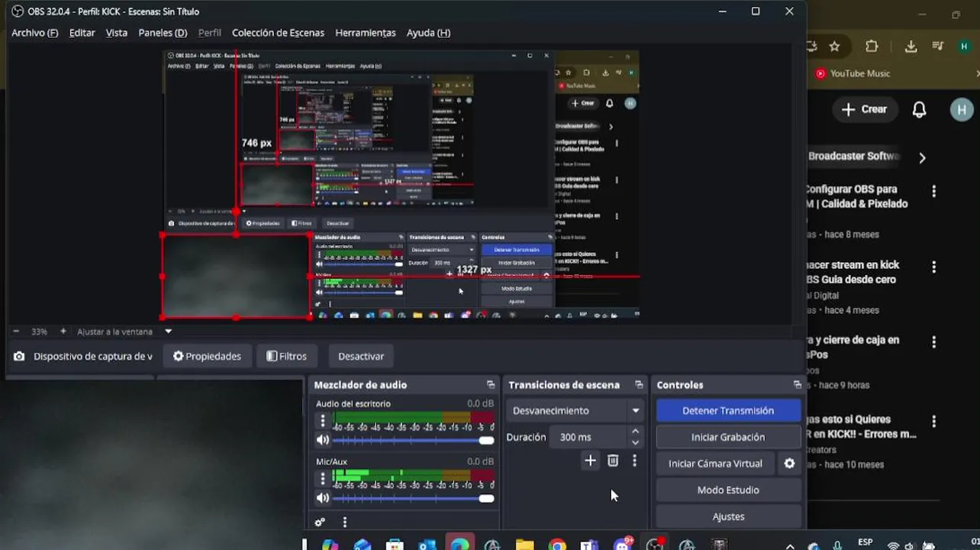Open transition properties three-dot menu
The height and width of the screenshot is (550, 980).
point(634,461)
